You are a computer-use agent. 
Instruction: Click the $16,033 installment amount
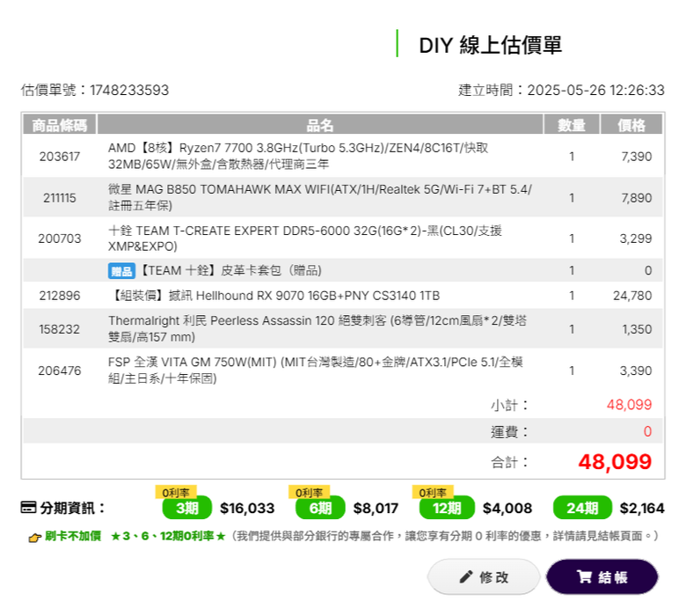coord(247,509)
